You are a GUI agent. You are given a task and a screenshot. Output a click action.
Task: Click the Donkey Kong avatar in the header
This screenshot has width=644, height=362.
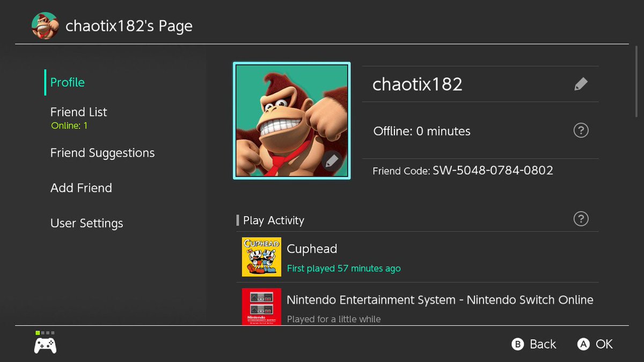(45, 26)
